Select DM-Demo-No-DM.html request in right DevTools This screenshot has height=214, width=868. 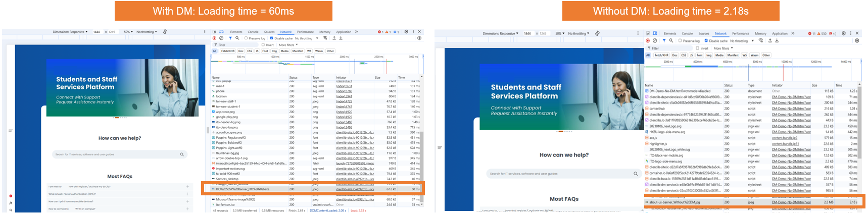680,91
